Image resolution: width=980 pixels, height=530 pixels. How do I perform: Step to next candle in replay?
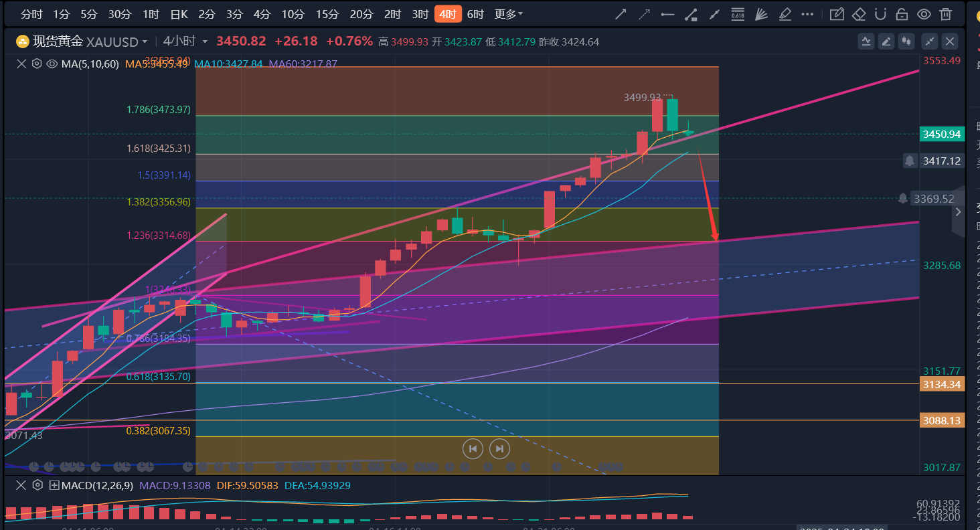[x=499, y=448]
